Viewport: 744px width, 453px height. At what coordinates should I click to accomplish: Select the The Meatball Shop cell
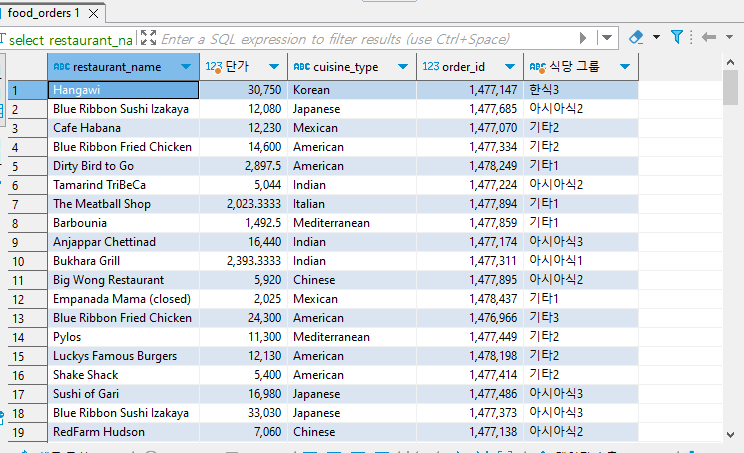click(x=123, y=204)
